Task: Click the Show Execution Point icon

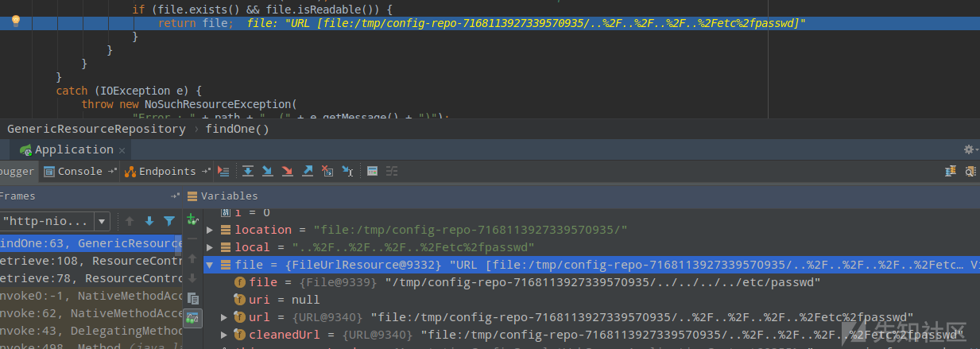Action: pyautogui.click(x=223, y=171)
